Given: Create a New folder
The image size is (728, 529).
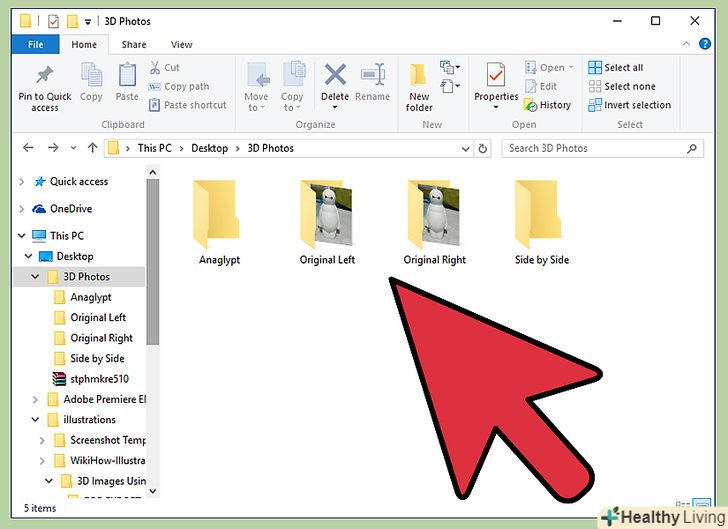Looking at the screenshot, I should [419, 88].
